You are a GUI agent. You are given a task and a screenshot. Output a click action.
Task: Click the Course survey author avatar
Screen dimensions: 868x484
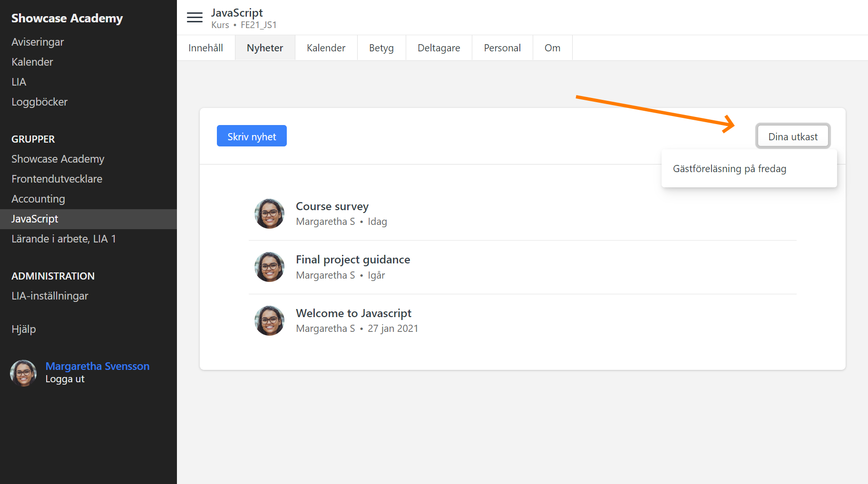pos(269,214)
